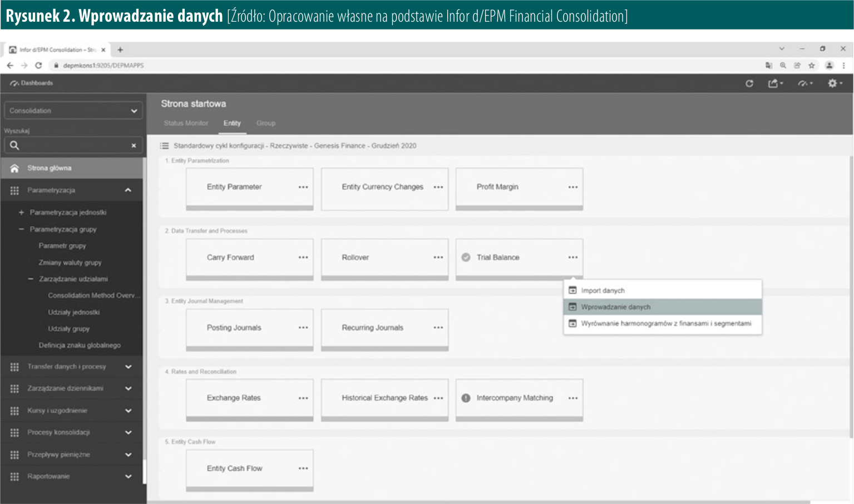
Task: Clear the sidebar search with X
Action: (x=134, y=146)
